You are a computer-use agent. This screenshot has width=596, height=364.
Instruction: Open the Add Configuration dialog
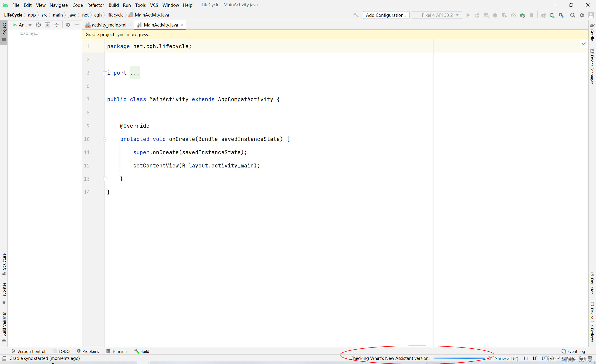(x=386, y=15)
